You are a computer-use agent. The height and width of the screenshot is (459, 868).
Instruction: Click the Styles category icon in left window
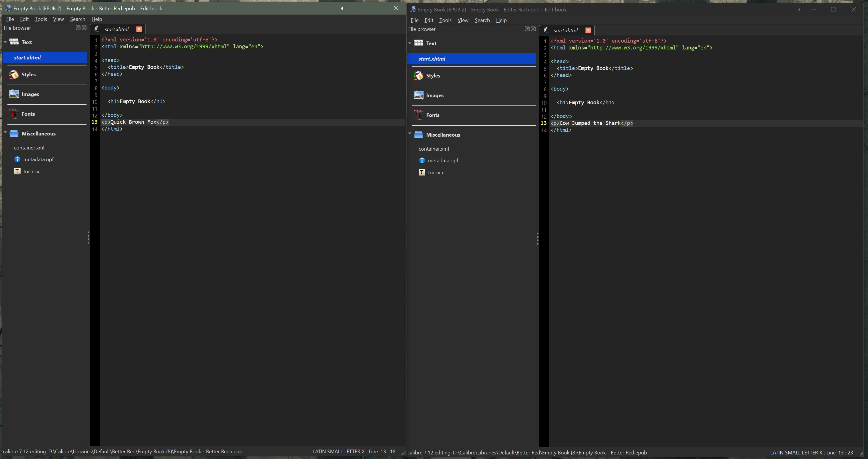point(14,75)
